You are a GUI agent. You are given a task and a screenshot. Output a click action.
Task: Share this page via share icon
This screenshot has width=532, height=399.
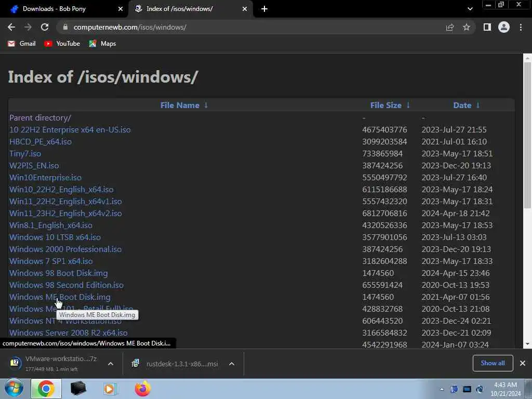[450, 28]
